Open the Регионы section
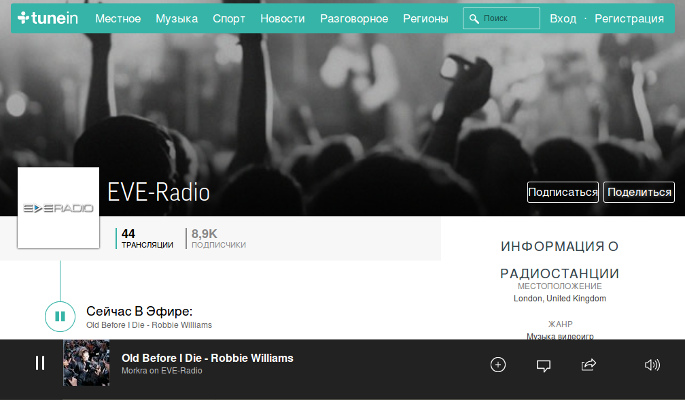 [426, 19]
